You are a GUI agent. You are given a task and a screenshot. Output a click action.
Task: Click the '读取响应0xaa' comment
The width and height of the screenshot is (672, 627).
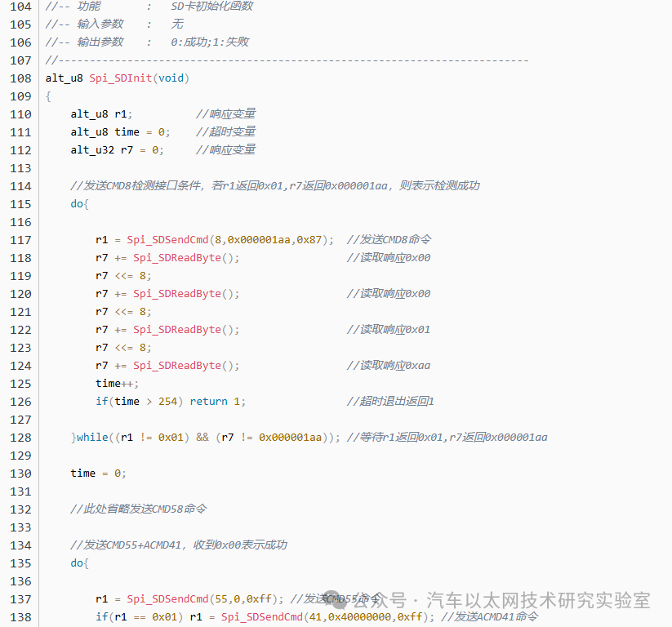389,366
